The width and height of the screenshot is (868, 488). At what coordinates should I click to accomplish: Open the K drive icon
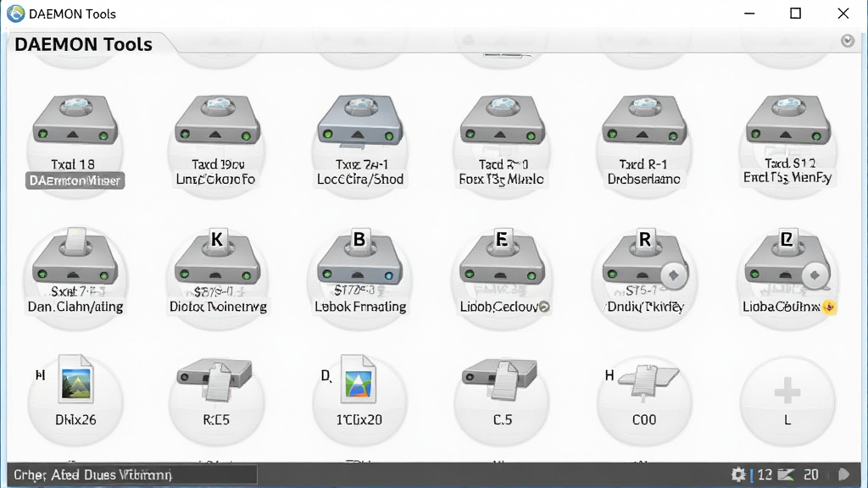[217, 256]
